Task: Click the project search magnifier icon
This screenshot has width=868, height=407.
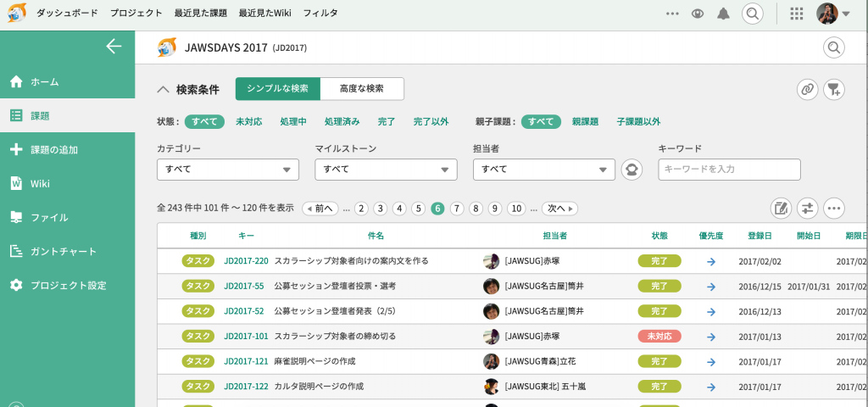Action: click(834, 47)
